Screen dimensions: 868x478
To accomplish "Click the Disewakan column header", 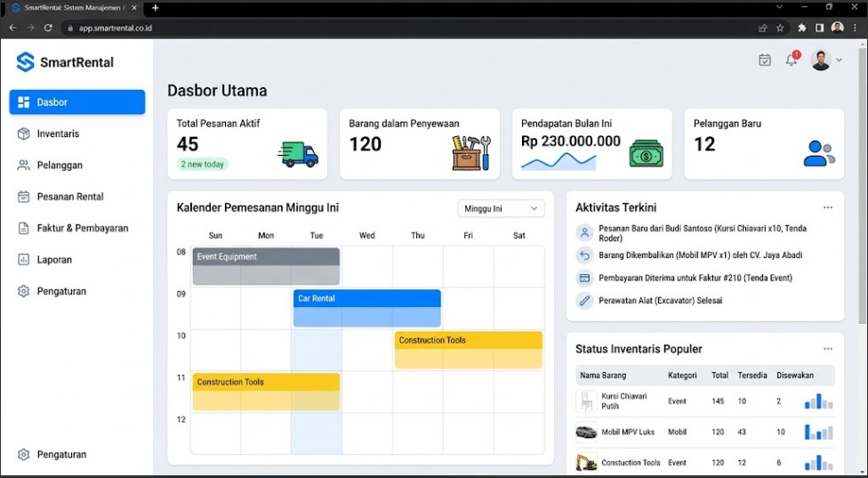I will click(795, 375).
